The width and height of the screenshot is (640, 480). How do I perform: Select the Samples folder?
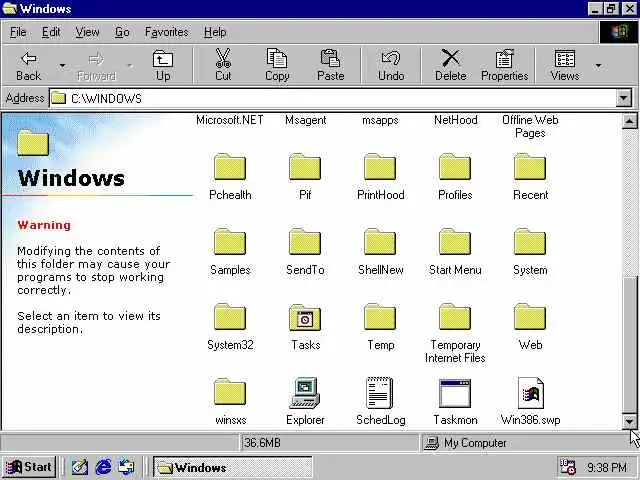[230, 251]
